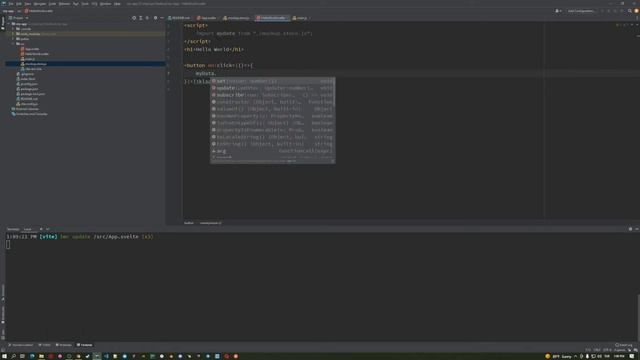
Task: Select Scratches and Consoles node
Action: click(29, 114)
